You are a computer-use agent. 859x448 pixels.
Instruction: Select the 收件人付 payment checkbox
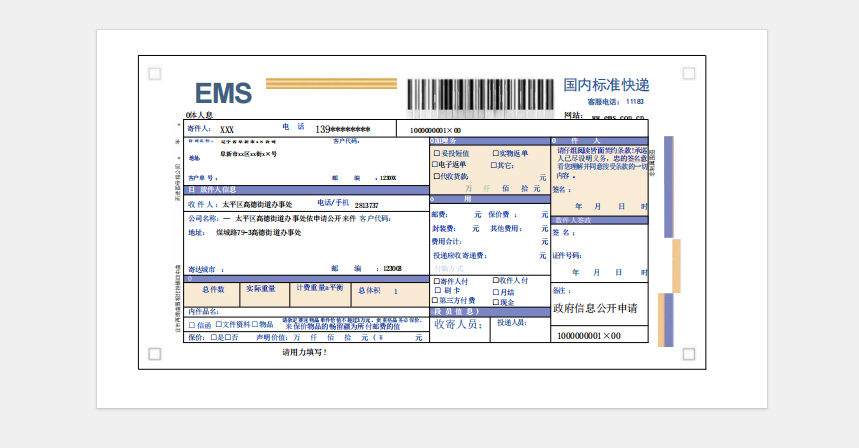coord(495,280)
